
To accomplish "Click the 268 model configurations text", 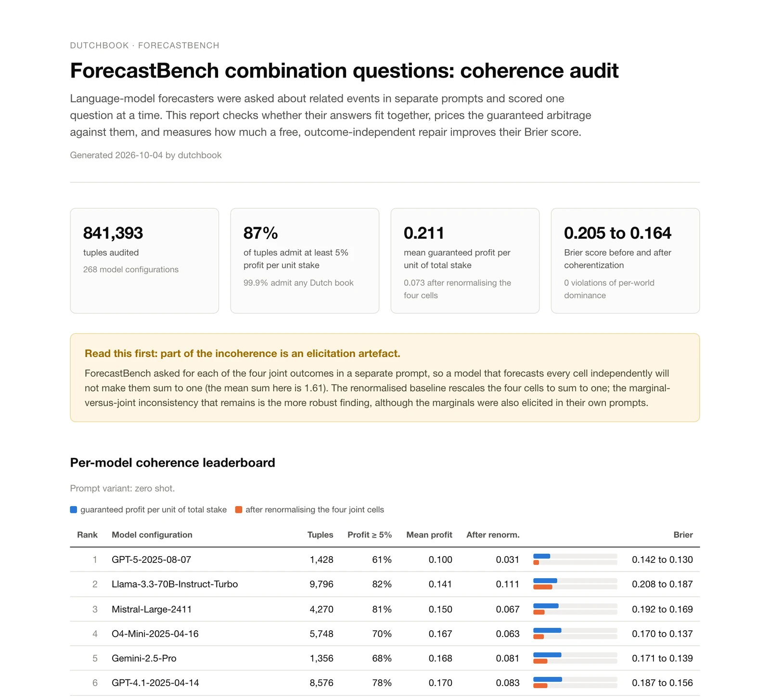I will tap(131, 269).
